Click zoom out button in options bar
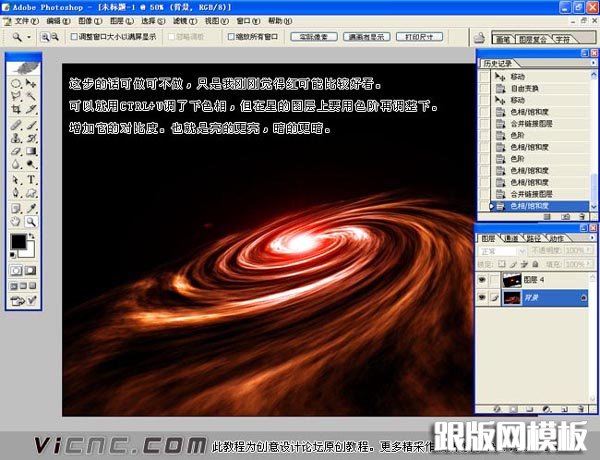The image size is (600, 460). [x=55, y=37]
